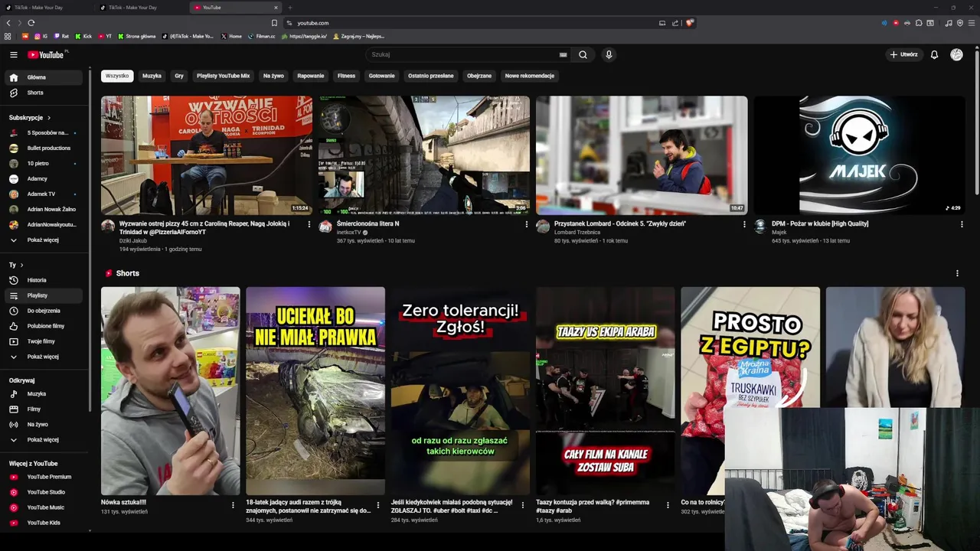Image resolution: width=980 pixels, height=551 pixels.
Task: Open the YouTube hamburger guide menu
Action: click(13, 54)
